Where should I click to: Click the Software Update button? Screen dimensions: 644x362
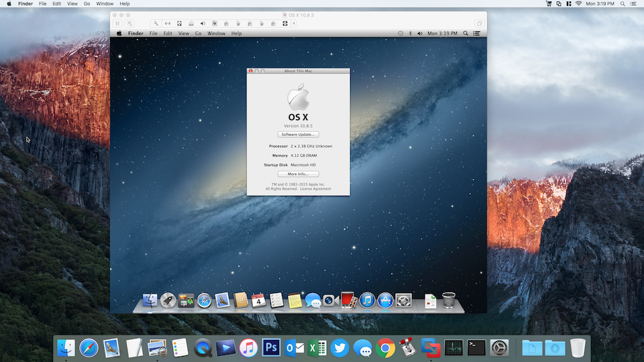[298, 135]
